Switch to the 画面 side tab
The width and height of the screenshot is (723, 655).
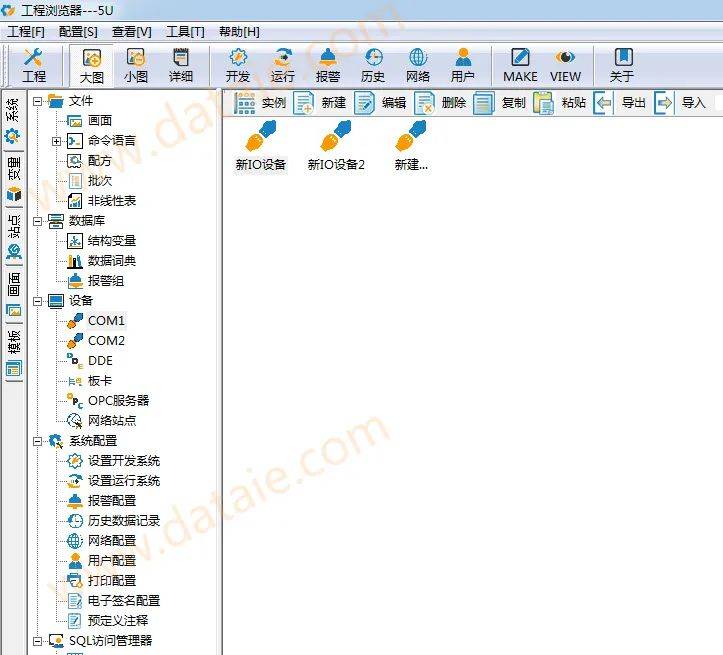point(13,295)
